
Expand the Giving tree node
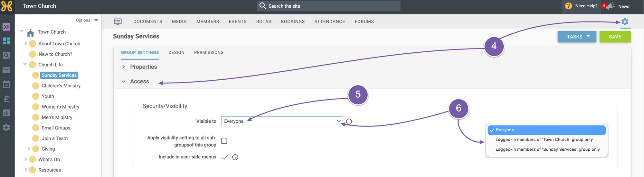[29, 149]
